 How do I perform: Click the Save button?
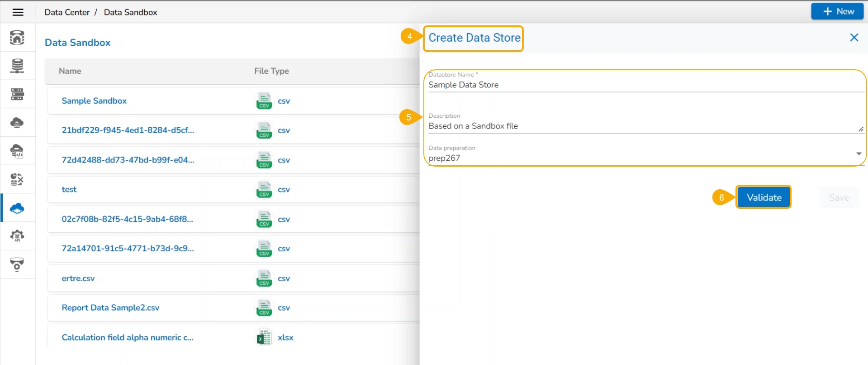pos(839,197)
